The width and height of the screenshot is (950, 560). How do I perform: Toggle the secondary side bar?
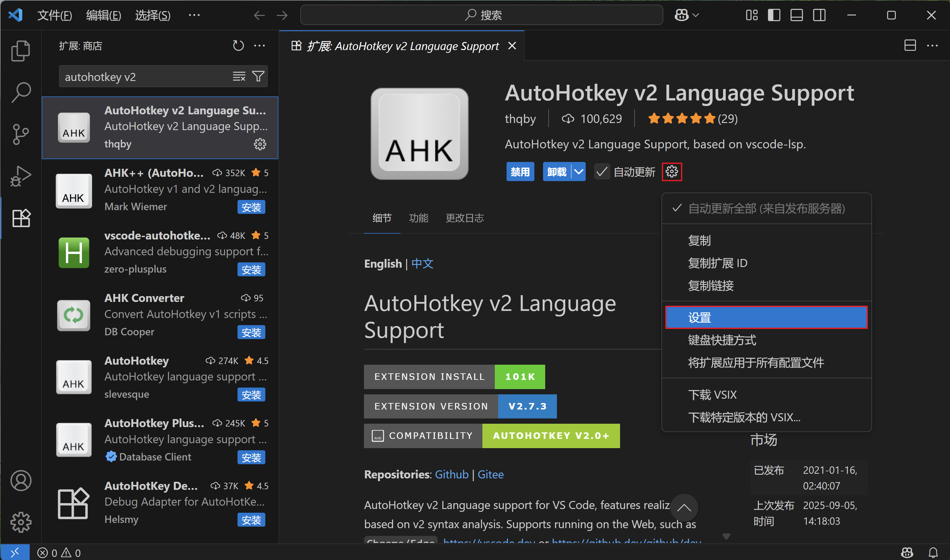819,15
